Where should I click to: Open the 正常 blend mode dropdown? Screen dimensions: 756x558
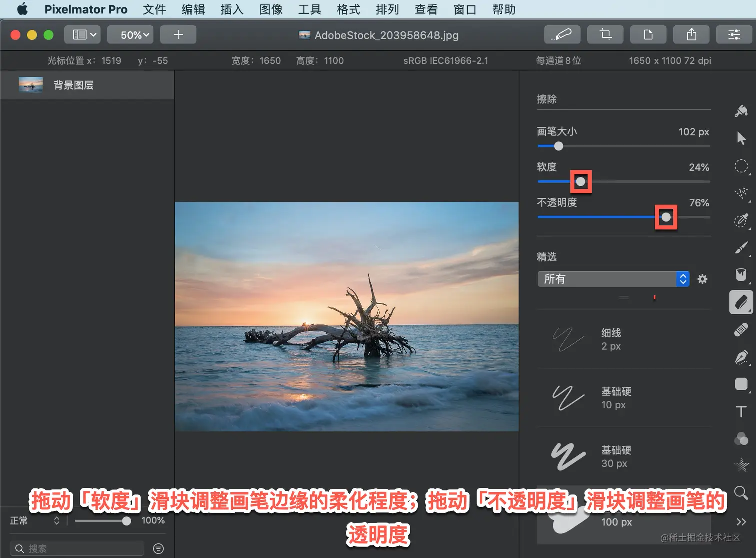pos(35,521)
